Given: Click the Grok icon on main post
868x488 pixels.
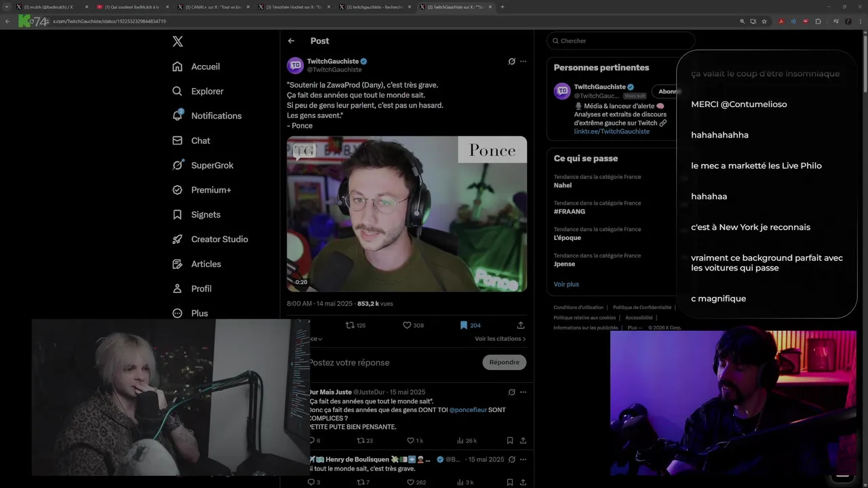Looking at the screenshot, I should point(511,61).
